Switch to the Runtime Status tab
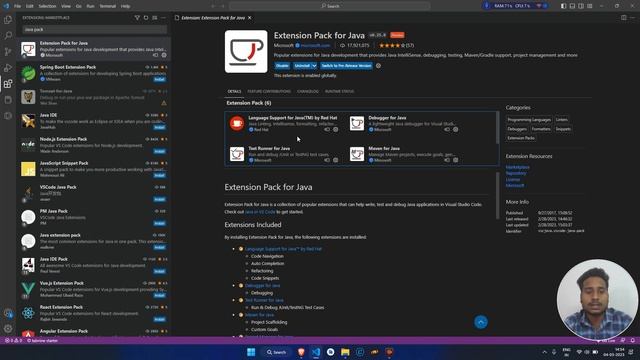The image size is (640, 360). point(339,91)
